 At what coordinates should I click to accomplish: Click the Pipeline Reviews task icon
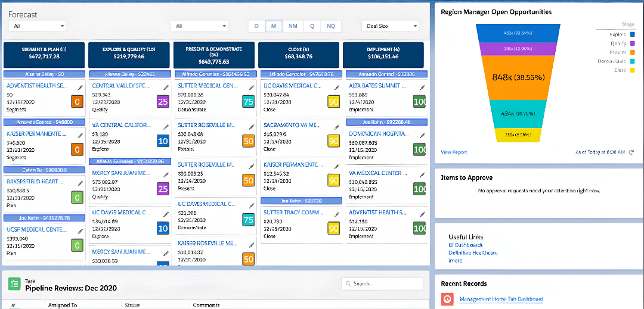[14, 284]
